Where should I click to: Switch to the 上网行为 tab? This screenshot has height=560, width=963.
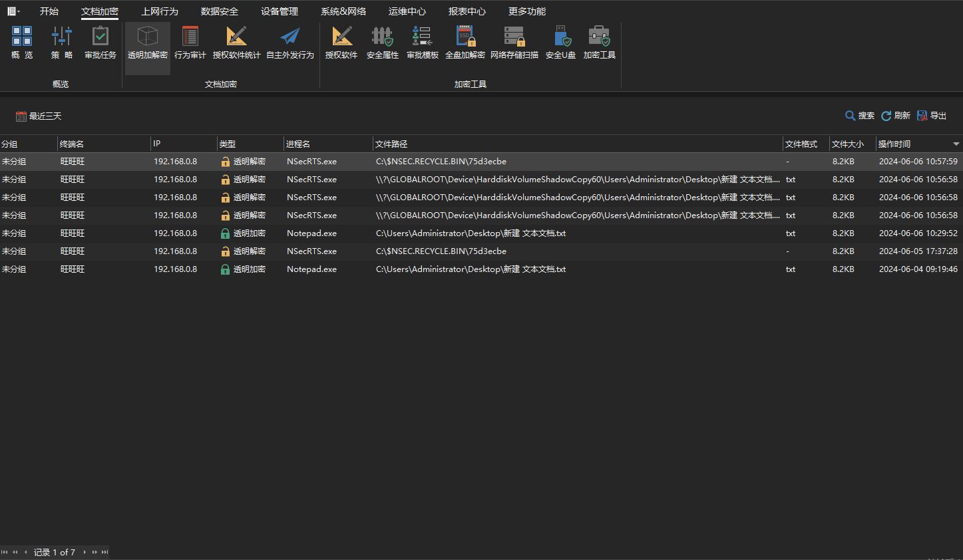pyautogui.click(x=160, y=11)
